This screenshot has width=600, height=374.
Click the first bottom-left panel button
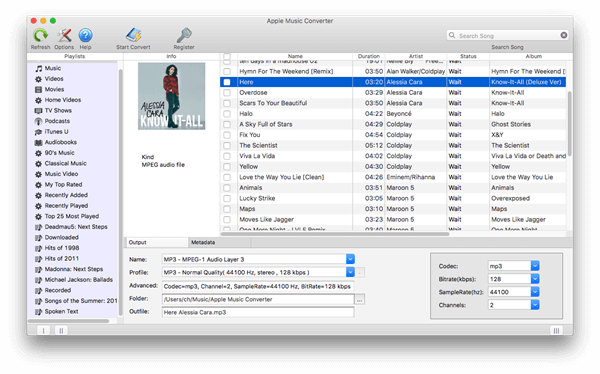coord(44,330)
